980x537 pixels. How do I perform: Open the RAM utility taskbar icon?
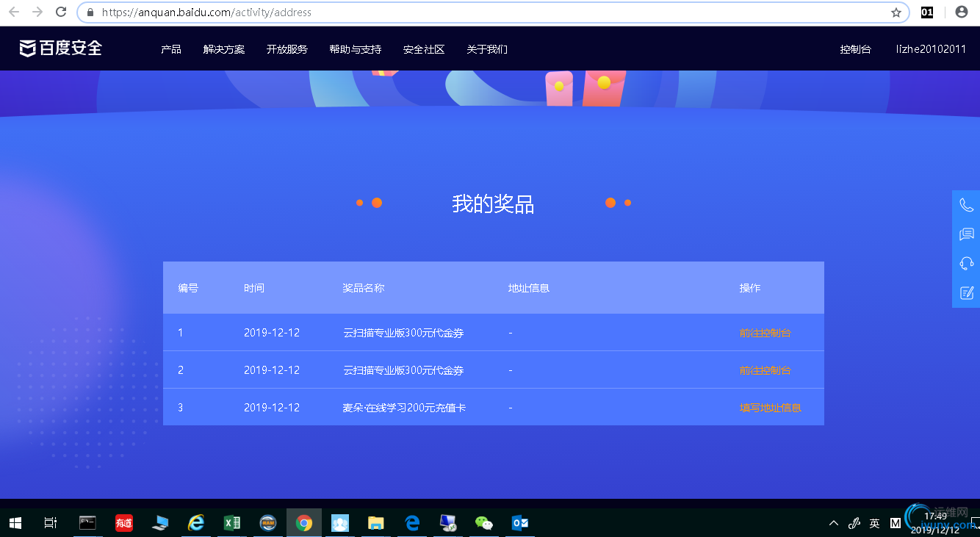tap(267, 523)
